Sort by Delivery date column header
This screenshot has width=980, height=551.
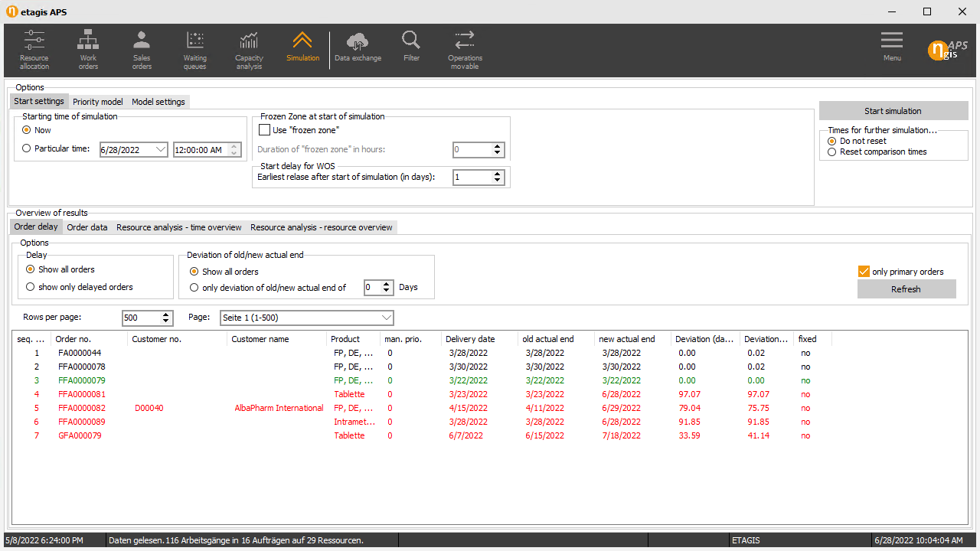pos(479,339)
